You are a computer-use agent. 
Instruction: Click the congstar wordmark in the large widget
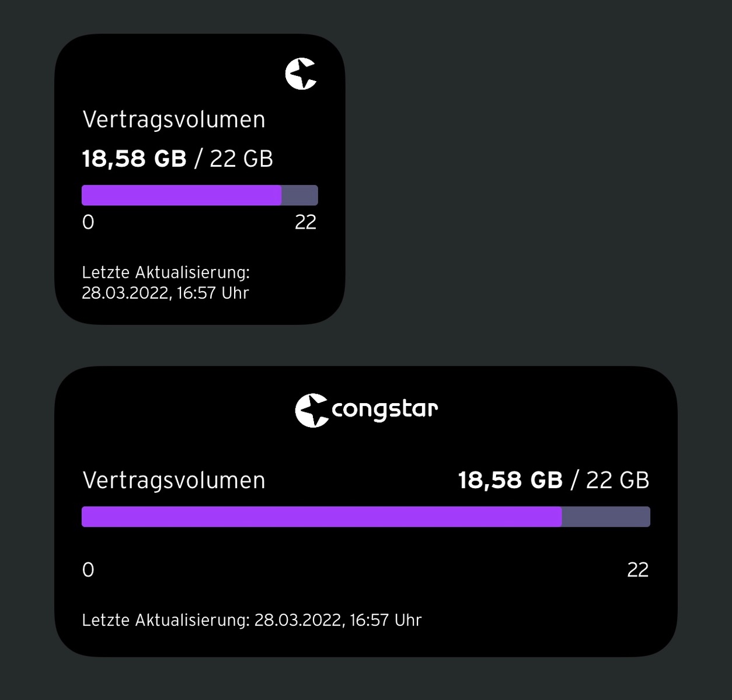click(385, 409)
